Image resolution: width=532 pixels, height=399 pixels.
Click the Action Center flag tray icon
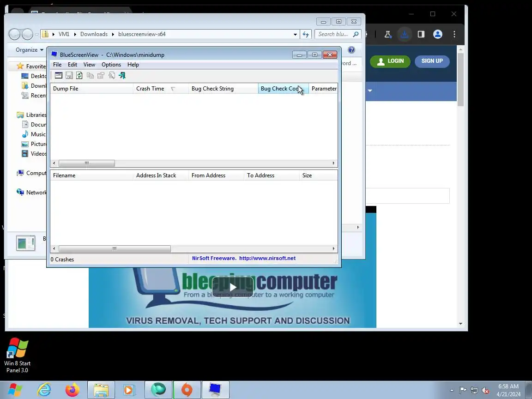click(x=463, y=391)
